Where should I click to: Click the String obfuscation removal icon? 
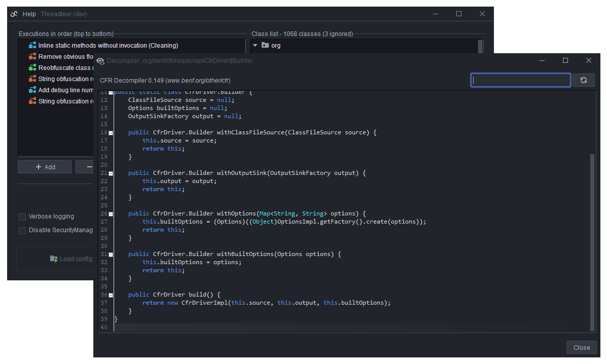click(x=31, y=79)
